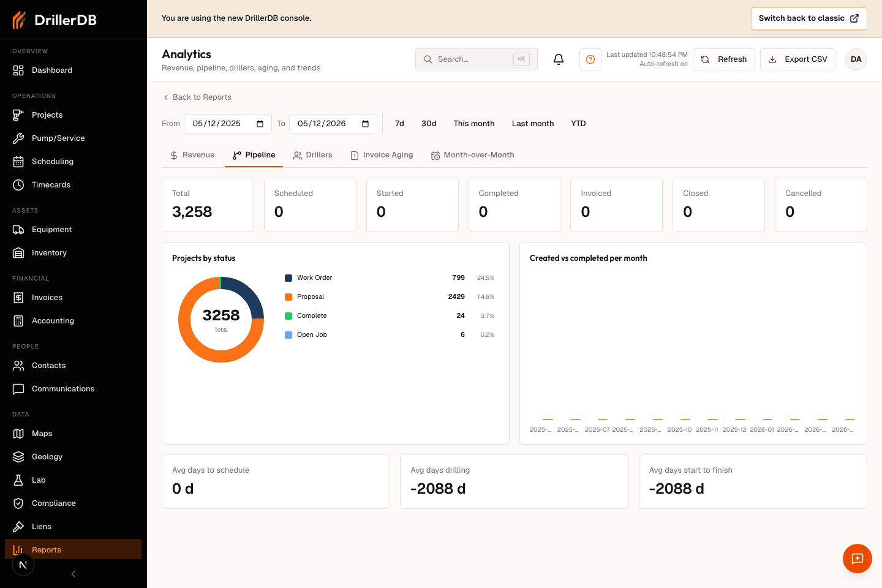Click the Complete green legend swatch
Viewport: 882px width, 588px height.
288,316
